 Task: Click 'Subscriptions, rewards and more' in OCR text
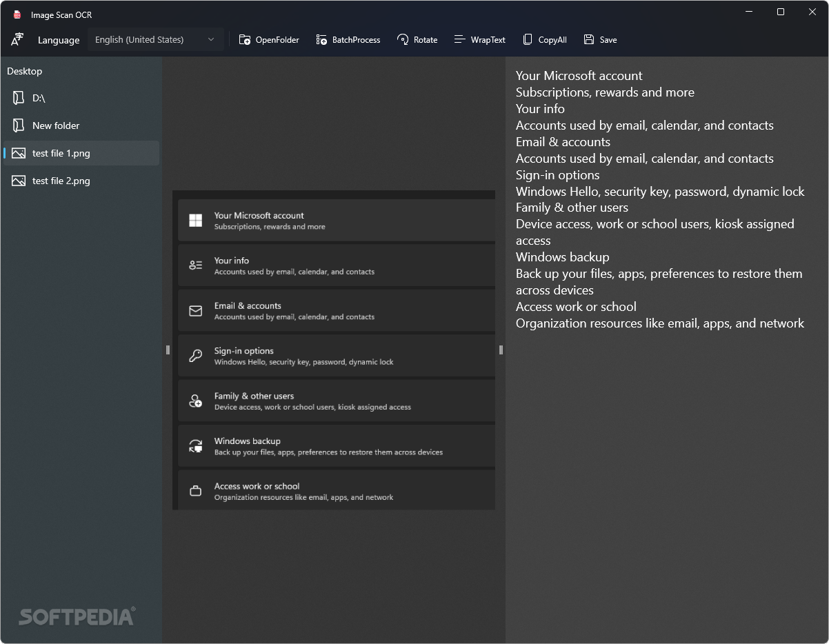pyautogui.click(x=605, y=92)
